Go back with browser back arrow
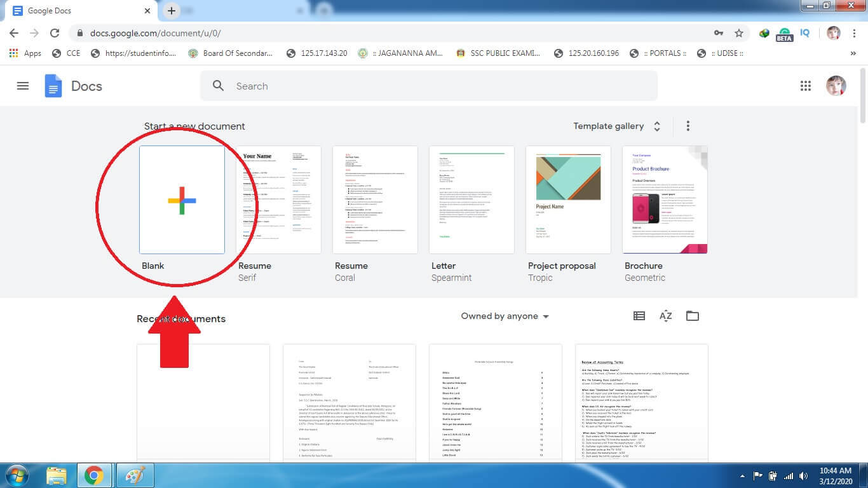868x488 pixels. (14, 33)
